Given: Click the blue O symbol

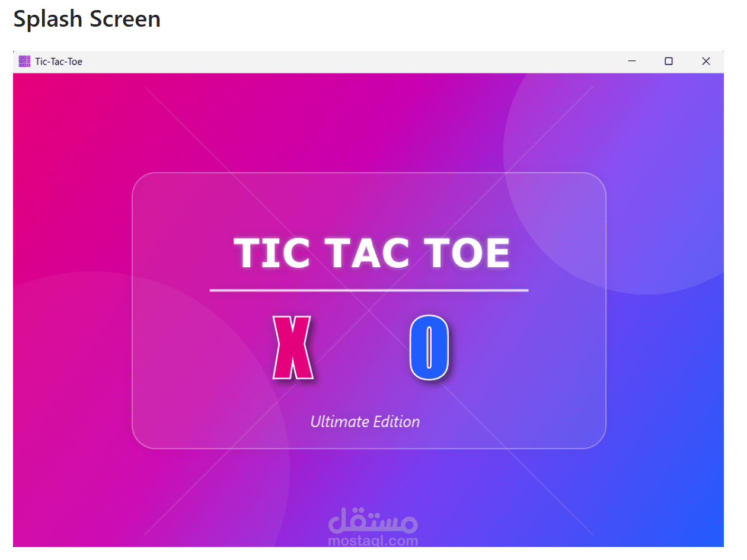Looking at the screenshot, I should [x=429, y=348].
